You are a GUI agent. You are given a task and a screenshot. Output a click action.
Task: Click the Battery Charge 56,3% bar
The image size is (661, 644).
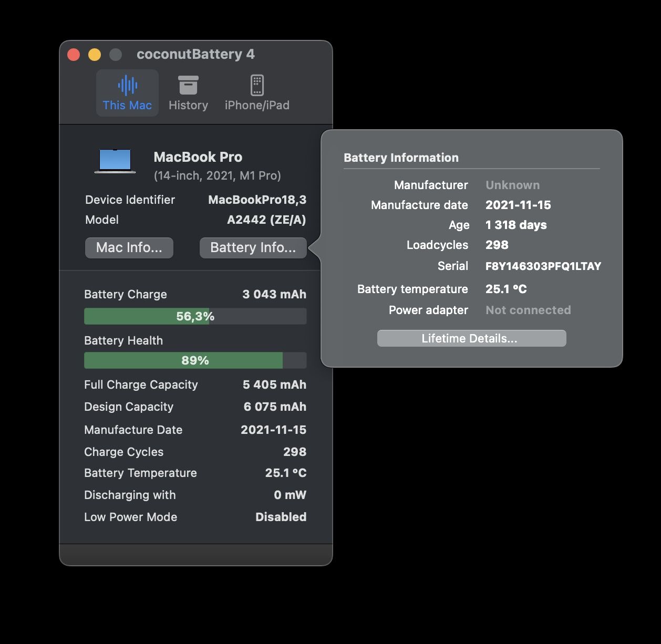click(195, 316)
